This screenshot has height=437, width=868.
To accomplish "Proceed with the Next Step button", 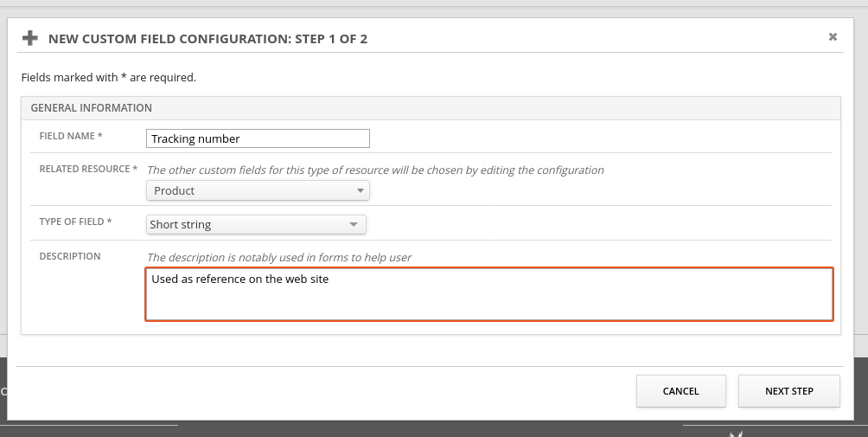I will [x=788, y=391].
